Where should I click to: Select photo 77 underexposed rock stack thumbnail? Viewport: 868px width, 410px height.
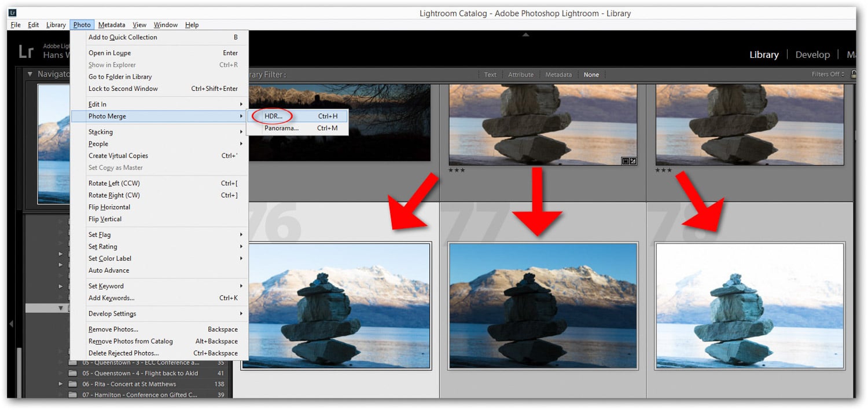(x=543, y=306)
